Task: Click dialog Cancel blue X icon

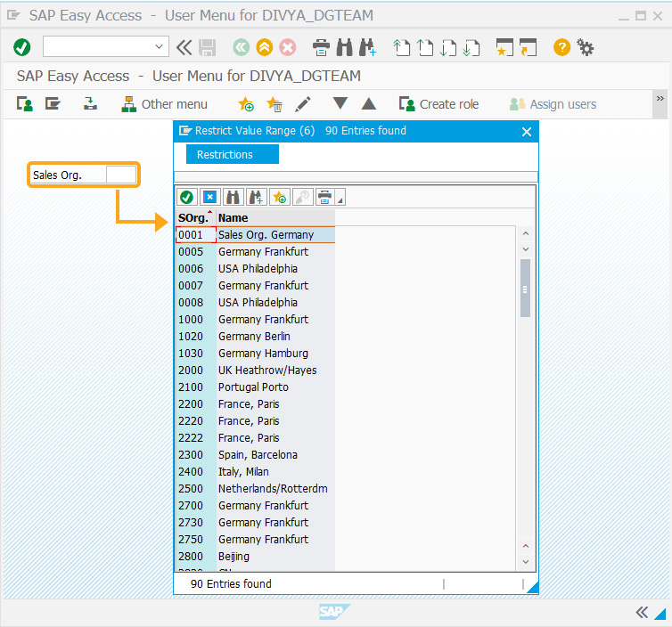Action: [x=210, y=198]
